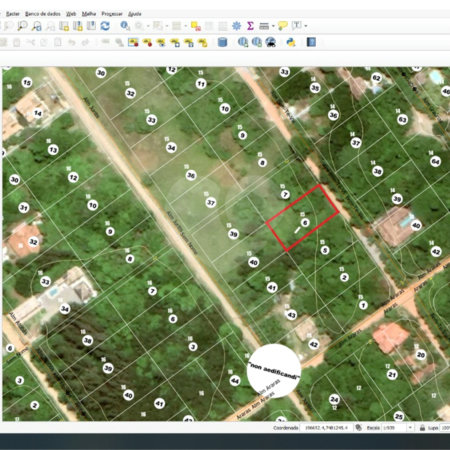The width and height of the screenshot is (450, 450).
Task: Open the Statistical Summary sigma icon
Action: point(250,26)
